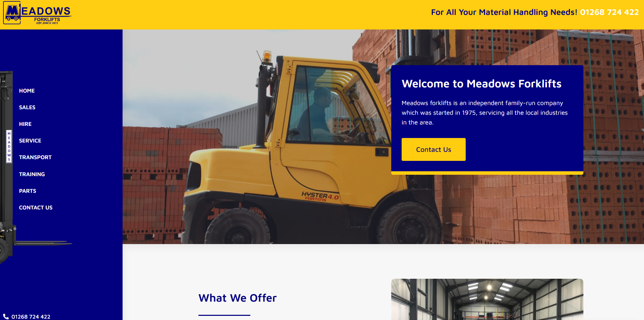Click the sidebar bottom phone number link
Image resolution: width=644 pixels, height=320 pixels.
tap(31, 317)
